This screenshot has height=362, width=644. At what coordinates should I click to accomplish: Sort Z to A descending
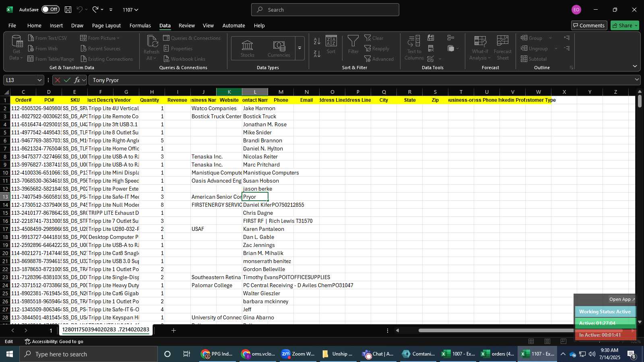tap(317, 54)
